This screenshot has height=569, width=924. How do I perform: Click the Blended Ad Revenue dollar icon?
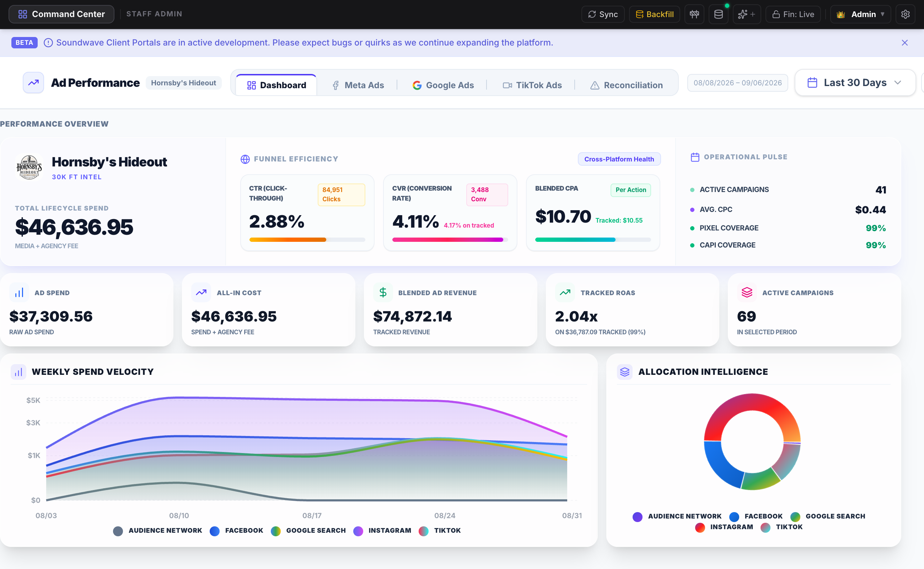click(x=383, y=292)
